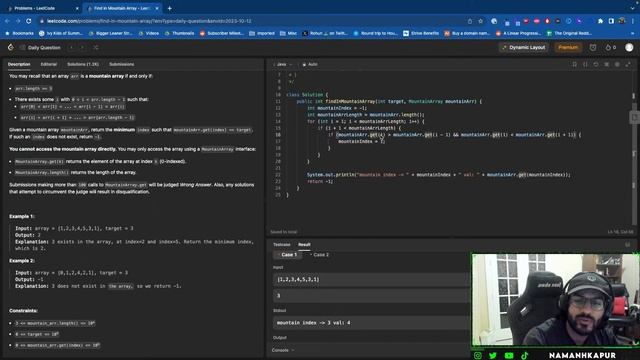Open the Strive Benefits bookmark
Viewport: 640px width, 360px height.
click(x=421, y=33)
